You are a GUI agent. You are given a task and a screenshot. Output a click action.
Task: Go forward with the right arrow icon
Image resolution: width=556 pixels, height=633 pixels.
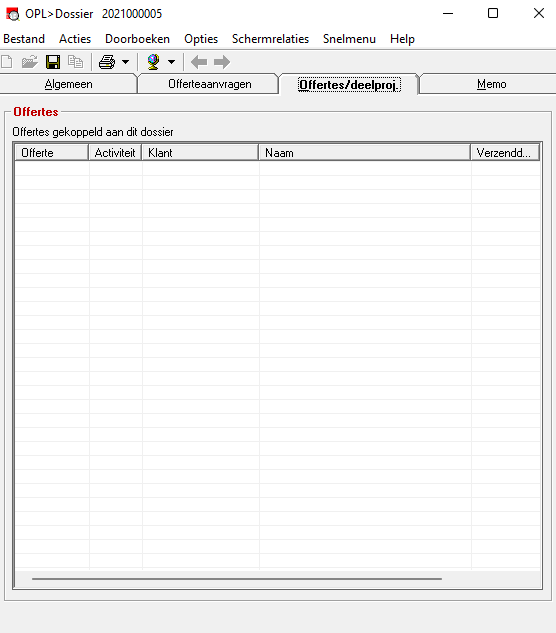click(222, 62)
